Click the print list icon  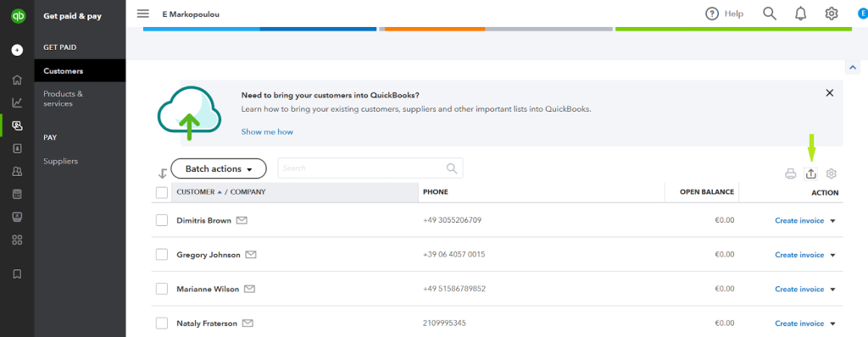pyautogui.click(x=791, y=174)
